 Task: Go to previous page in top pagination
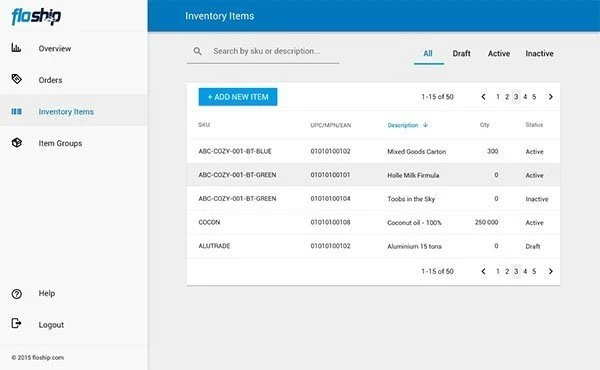point(483,97)
